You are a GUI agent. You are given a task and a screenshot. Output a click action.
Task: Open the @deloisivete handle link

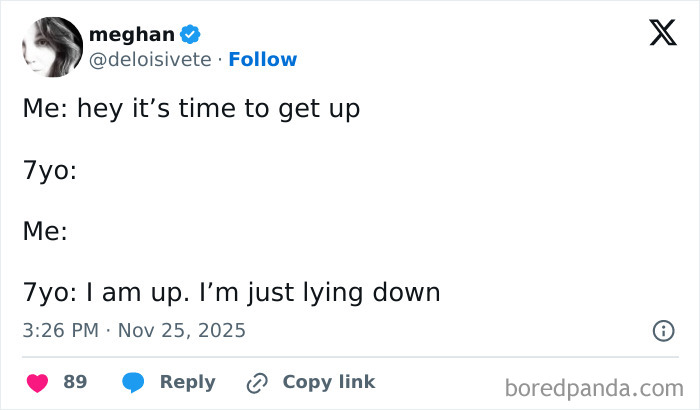pyautogui.click(x=150, y=59)
